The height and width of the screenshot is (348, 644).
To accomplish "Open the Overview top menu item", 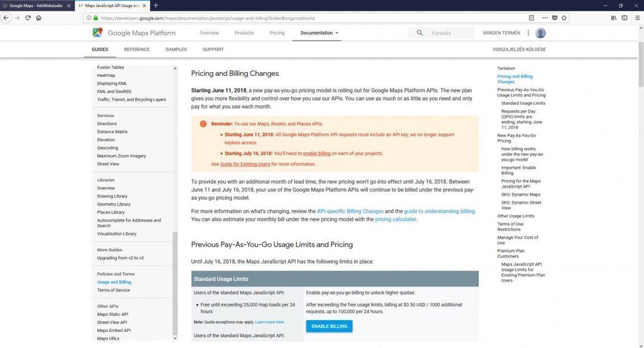I will pyautogui.click(x=209, y=33).
